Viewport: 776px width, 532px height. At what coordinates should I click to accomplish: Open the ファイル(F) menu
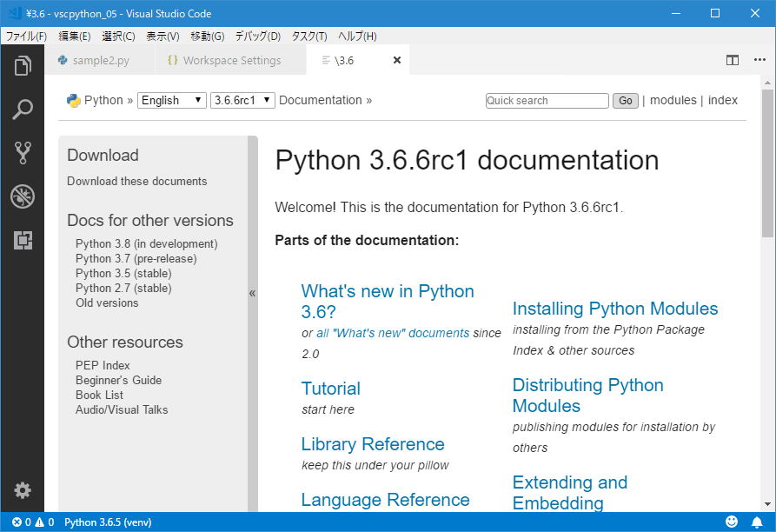click(25, 36)
